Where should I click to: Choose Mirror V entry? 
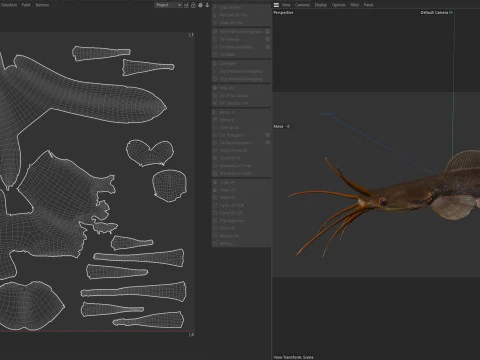[x=241, y=120]
